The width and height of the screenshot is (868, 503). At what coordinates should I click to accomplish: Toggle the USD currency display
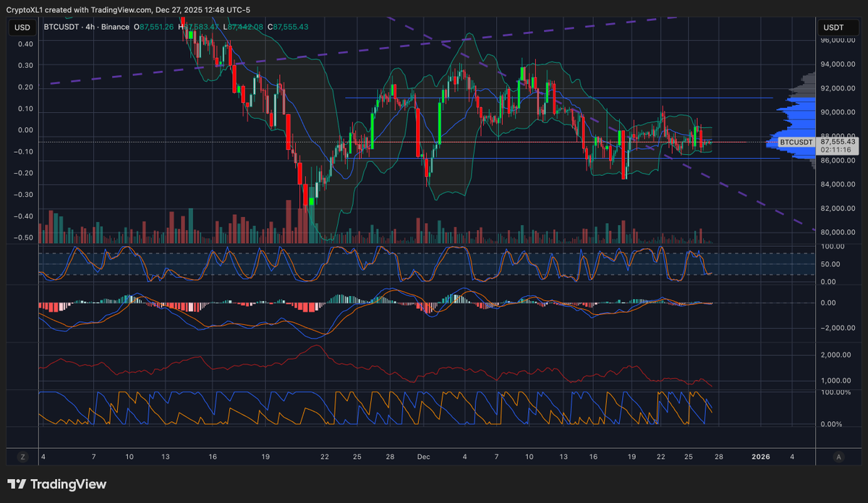click(22, 27)
